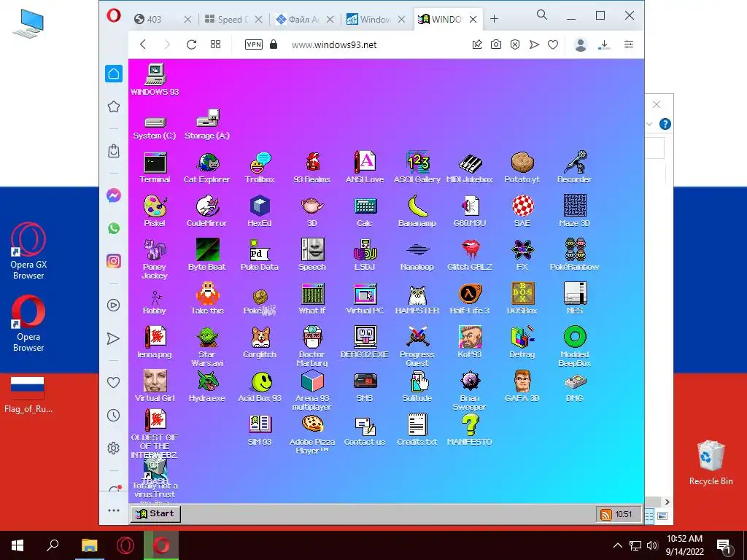Open the Trollbox chat icon
This screenshot has height=560, width=747.
tap(260, 163)
